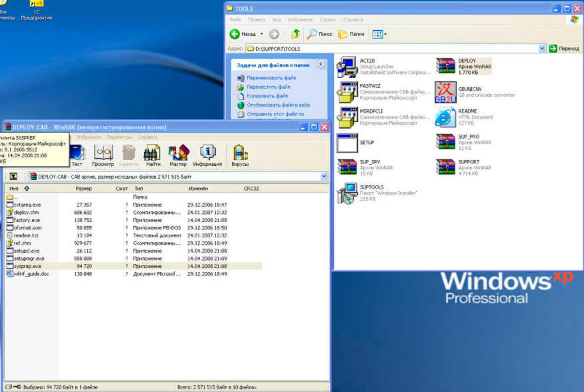The height and width of the screenshot is (392, 584).
Task: Sort the archive list by Размер column
Action: click(x=83, y=189)
